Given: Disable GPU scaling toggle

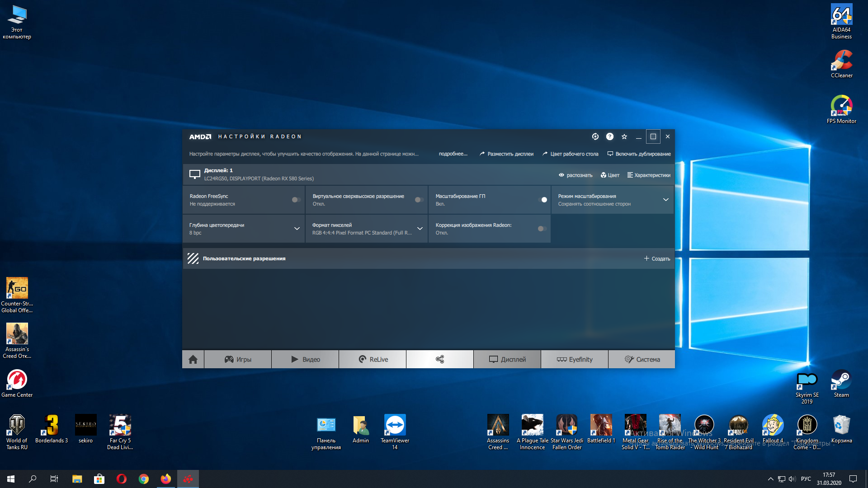Looking at the screenshot, I should 542,200.
